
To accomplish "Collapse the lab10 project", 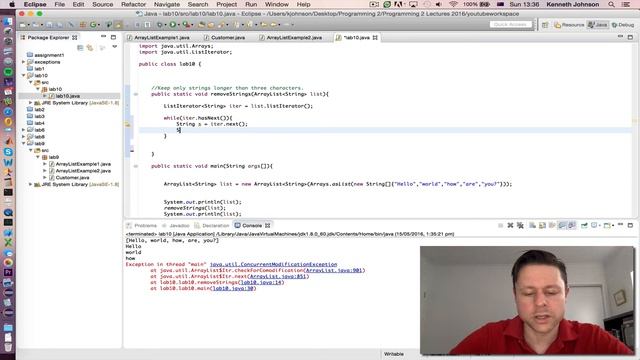I will click(23, 76).
